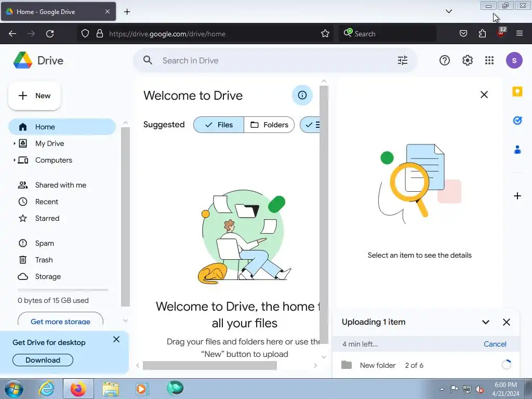The width and height of the screenshot is (532, 399).
Task: Select the Folders suggested toggle
Action: pyautogui.click(x=269, y=125)
